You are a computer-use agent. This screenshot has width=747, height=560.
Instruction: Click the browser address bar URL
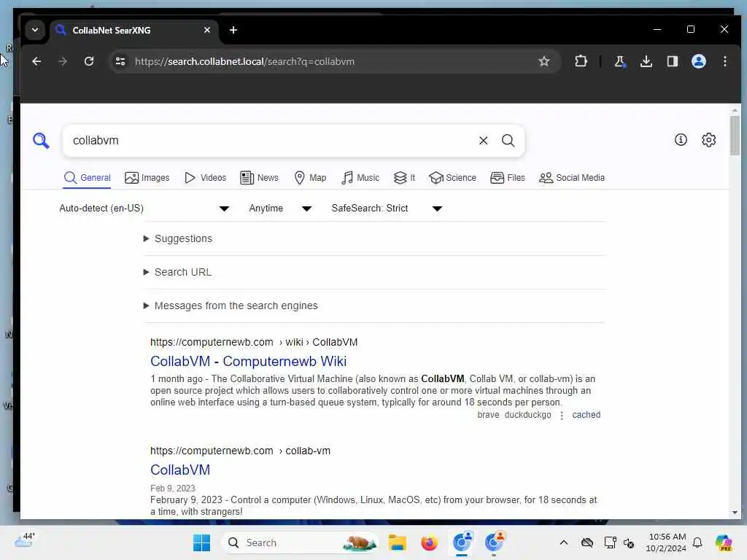pyautogui.click(x=244, y=61)
